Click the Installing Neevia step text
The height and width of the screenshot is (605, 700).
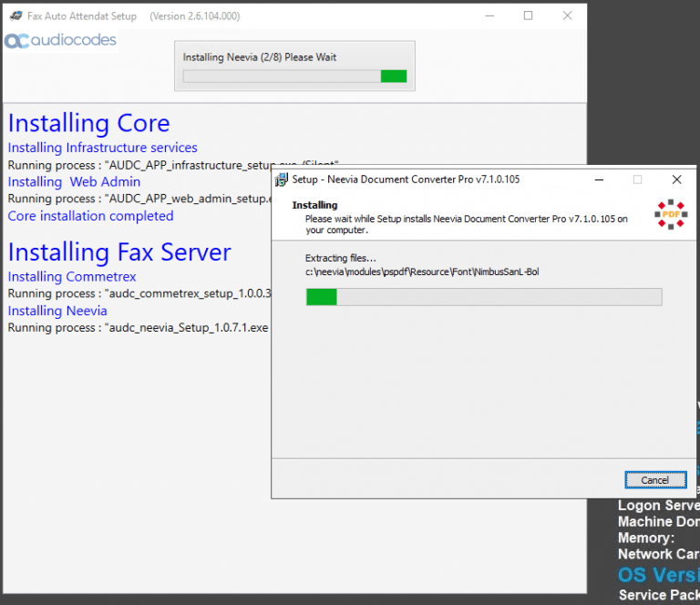coord(57,311)
